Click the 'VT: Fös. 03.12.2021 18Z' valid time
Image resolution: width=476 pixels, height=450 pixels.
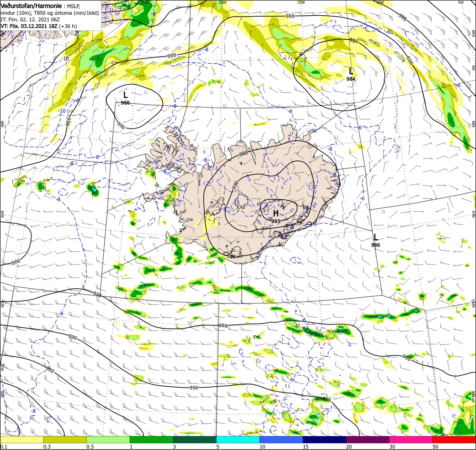29,26
